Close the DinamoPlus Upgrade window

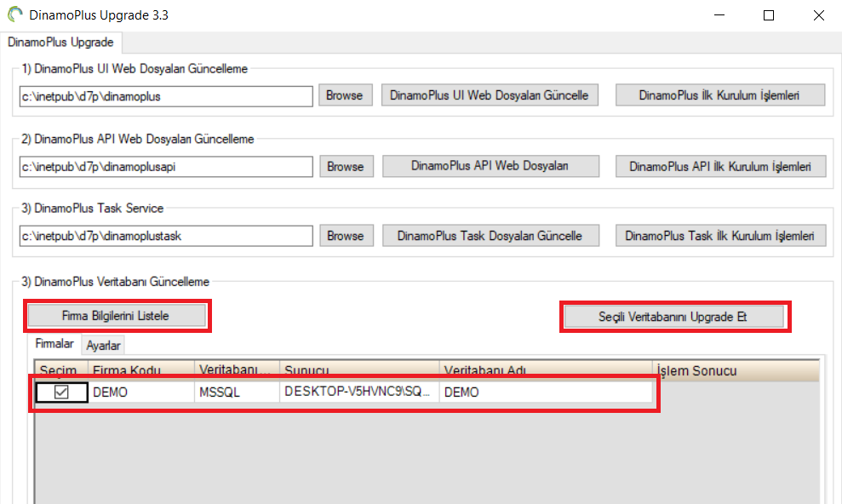818,15
